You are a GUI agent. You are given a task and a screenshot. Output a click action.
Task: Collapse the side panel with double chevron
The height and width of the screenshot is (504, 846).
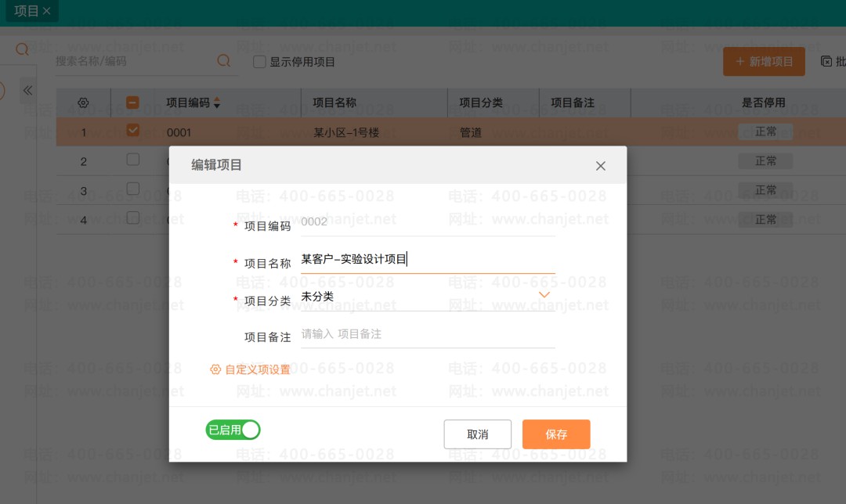[27, 91]
